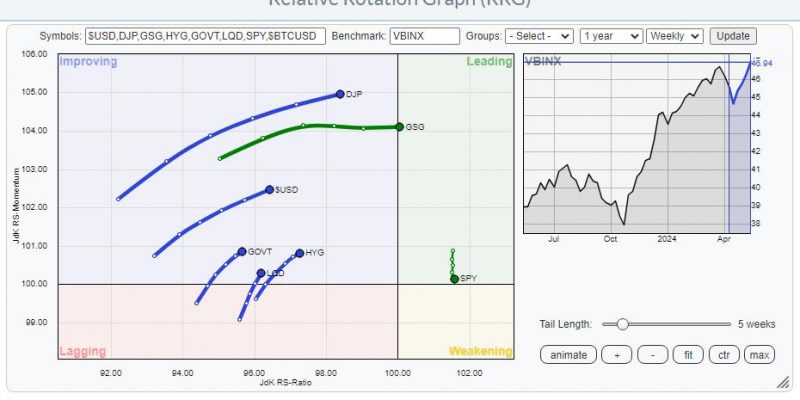Click the Benchmark field containing VBINX
The width and height of the screenshot is (800, 400).
pyautogui.click(x=424, y=36)
